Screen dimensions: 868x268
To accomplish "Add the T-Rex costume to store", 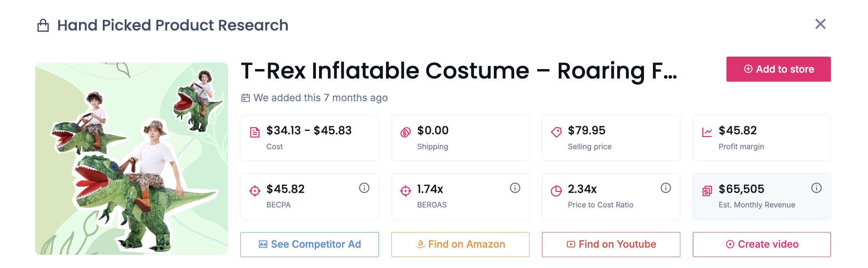I will pyautogui.click(x=778, y=69).
